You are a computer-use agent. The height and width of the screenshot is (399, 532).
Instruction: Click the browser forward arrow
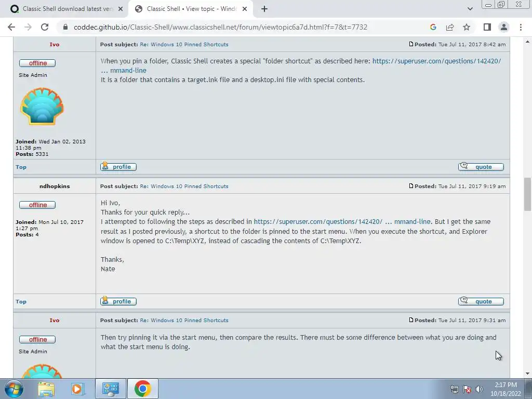pyautogui.click(x=28, y=27)
